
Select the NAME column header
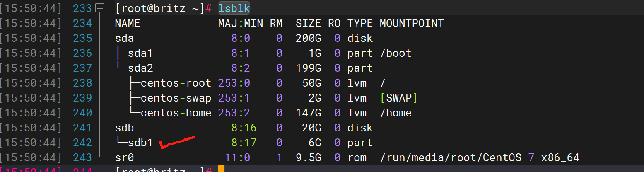point(128,23)
